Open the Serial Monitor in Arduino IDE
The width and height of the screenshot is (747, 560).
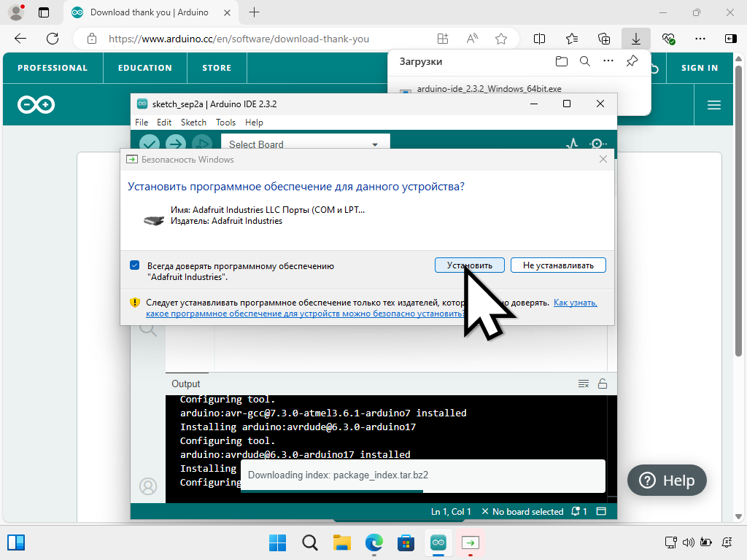[x=597, y=144]
